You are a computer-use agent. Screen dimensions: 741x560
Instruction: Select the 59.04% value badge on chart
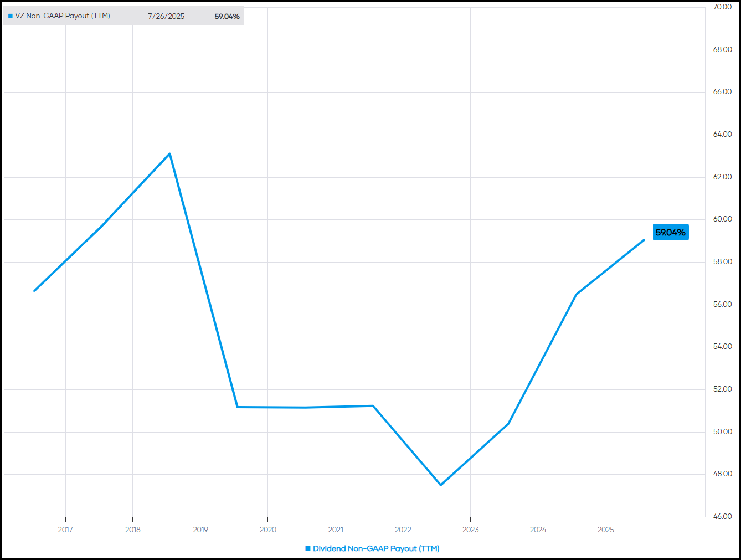tap(671, 232)
